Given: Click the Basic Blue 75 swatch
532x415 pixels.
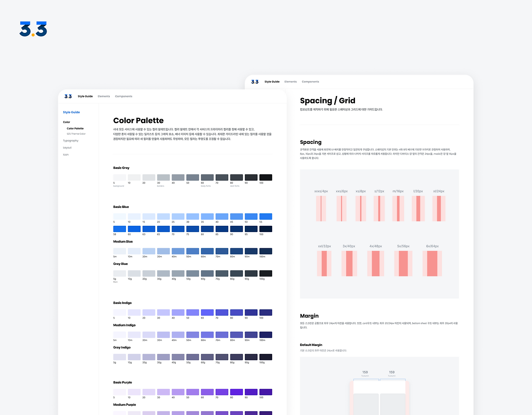Looking at the screenshot, I should pos(192,229).
